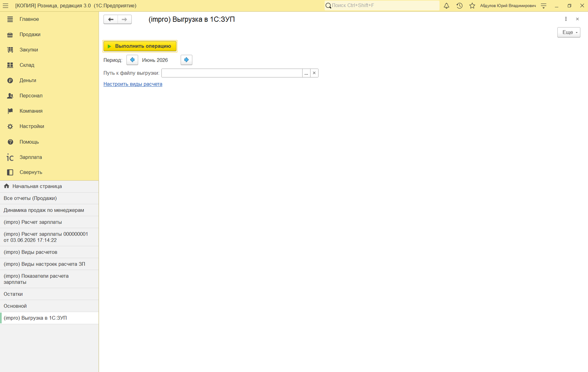Click the Компания flag icon
Viewport: 588px width, 372px height.
click(10, 111)
